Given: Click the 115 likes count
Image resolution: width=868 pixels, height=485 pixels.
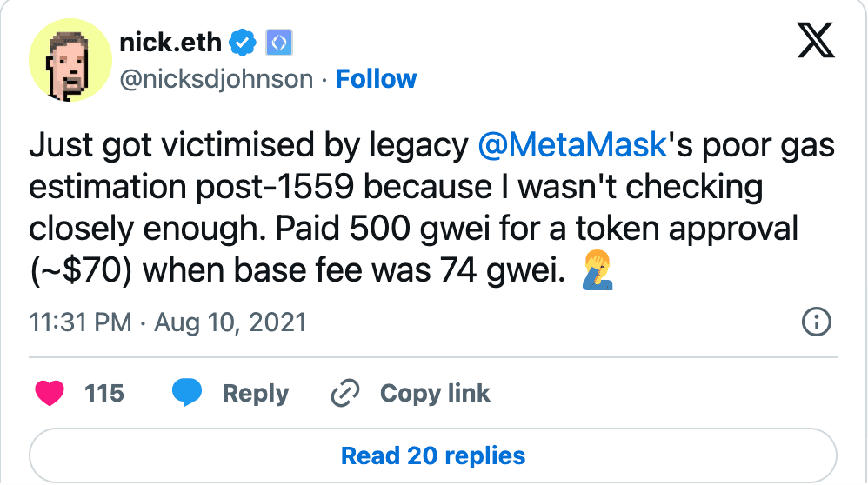Looking at the screenshot, I should click(x=104, y=393).
